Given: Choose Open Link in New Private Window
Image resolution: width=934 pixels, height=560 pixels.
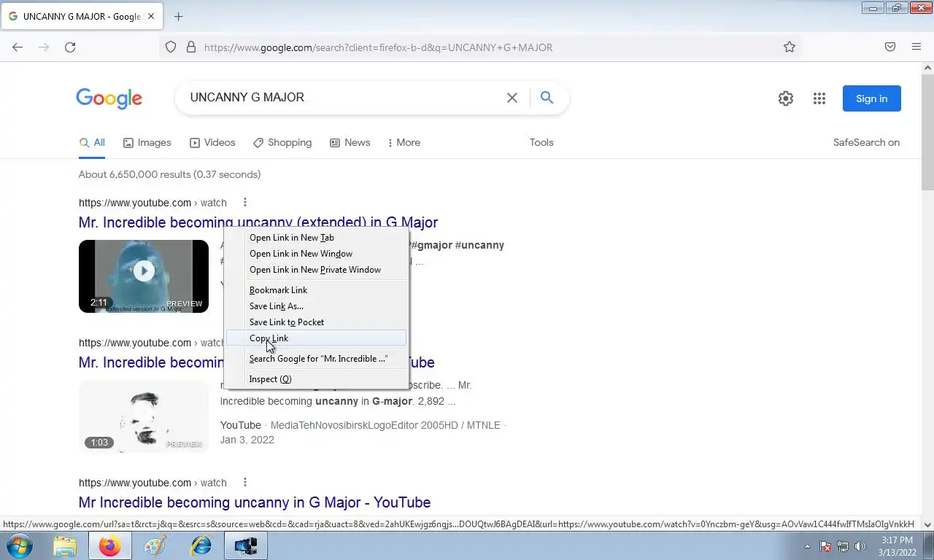Looking at the screenshot, I should click(x=316, y=270).
